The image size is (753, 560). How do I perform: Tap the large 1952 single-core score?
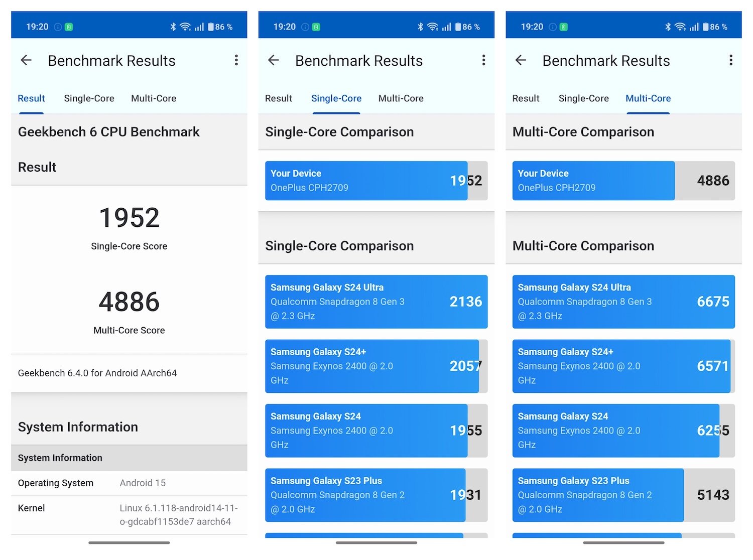click(x=129, y=218)
